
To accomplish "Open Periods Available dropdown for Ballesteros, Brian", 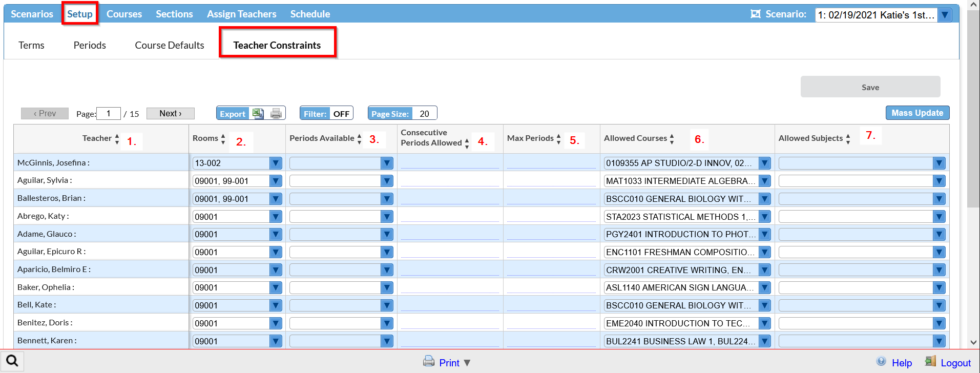I will [x=387, y=199].
